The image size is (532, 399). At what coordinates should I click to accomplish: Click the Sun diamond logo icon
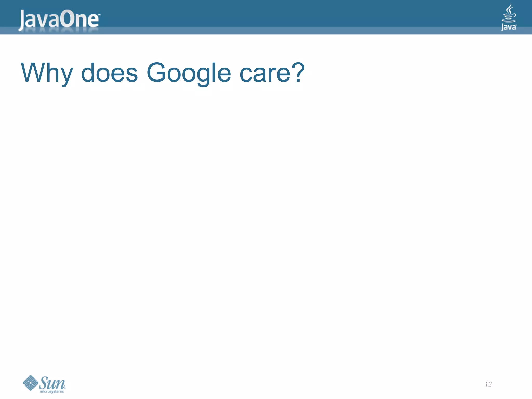click(x=30, y=383)
